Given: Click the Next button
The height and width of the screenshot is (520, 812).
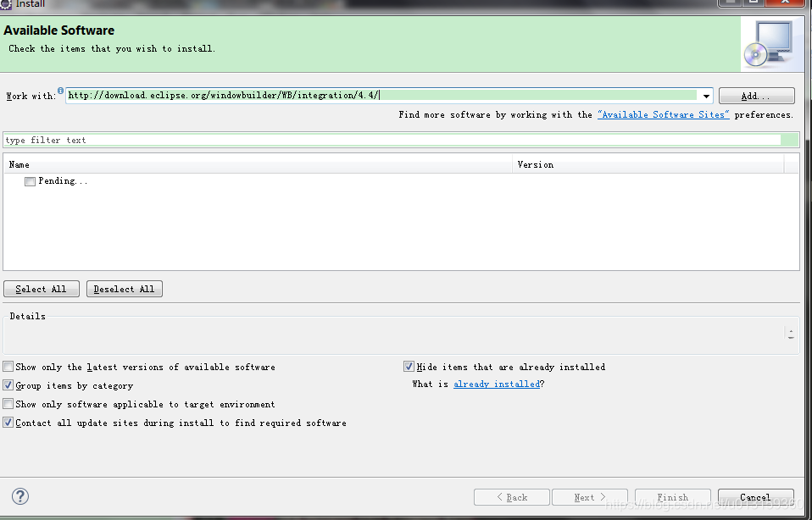Looking at the screenshot, I should pos(590,497).
